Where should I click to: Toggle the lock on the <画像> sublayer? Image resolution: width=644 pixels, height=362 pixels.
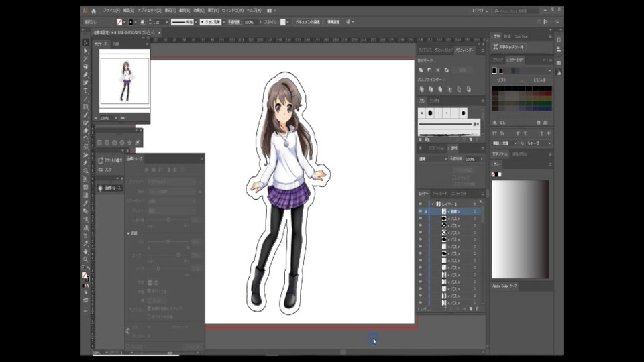pos(426,211)
